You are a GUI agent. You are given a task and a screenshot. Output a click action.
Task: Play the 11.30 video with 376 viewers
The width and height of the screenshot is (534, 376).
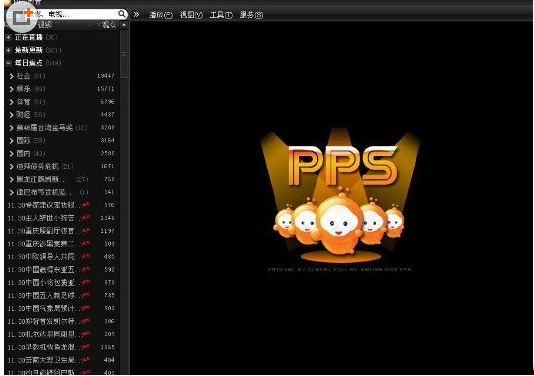click(x=62, y=205)
